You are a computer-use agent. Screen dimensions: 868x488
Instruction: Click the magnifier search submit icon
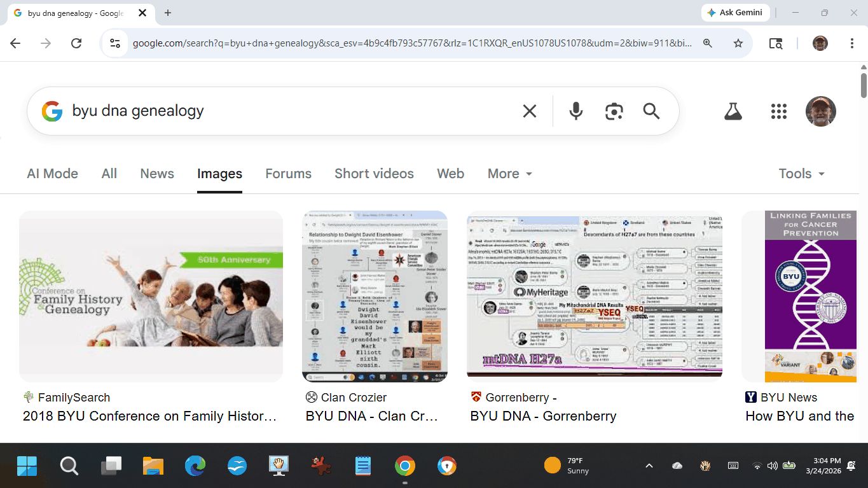tap(651, 111)
